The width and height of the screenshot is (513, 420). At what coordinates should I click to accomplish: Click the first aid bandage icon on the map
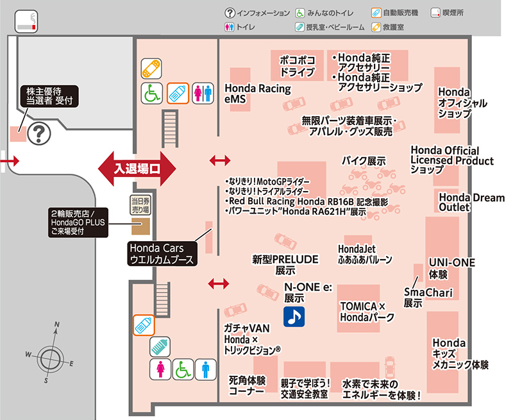pyautogui.click(x=151, y=69)
